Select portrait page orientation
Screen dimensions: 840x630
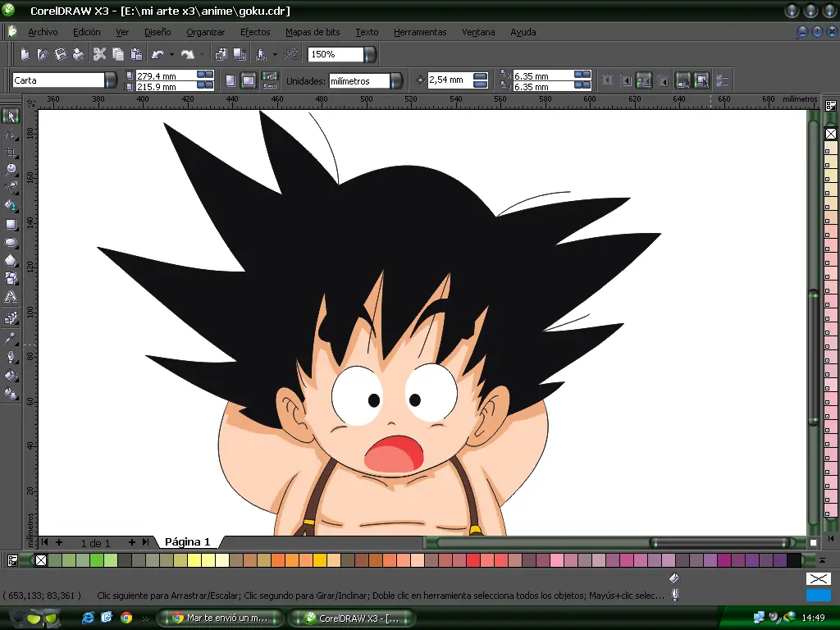tap(231, 81)
